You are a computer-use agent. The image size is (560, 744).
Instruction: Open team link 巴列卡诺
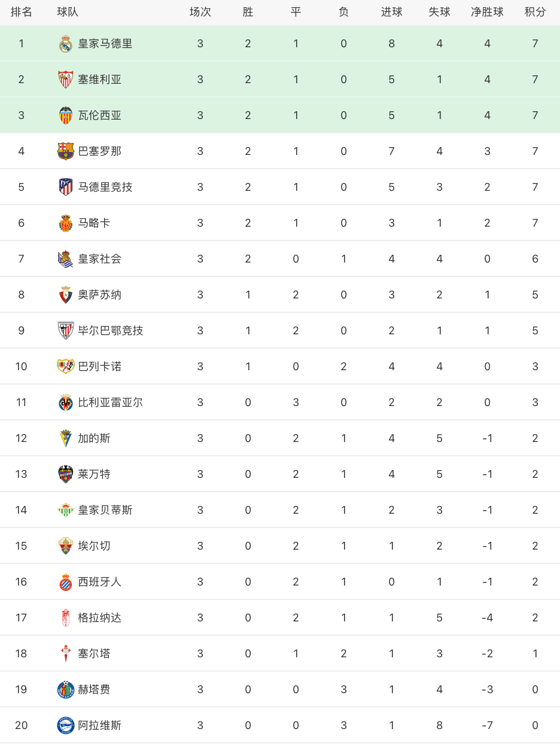pyautogui.click(x=100, y=367)
